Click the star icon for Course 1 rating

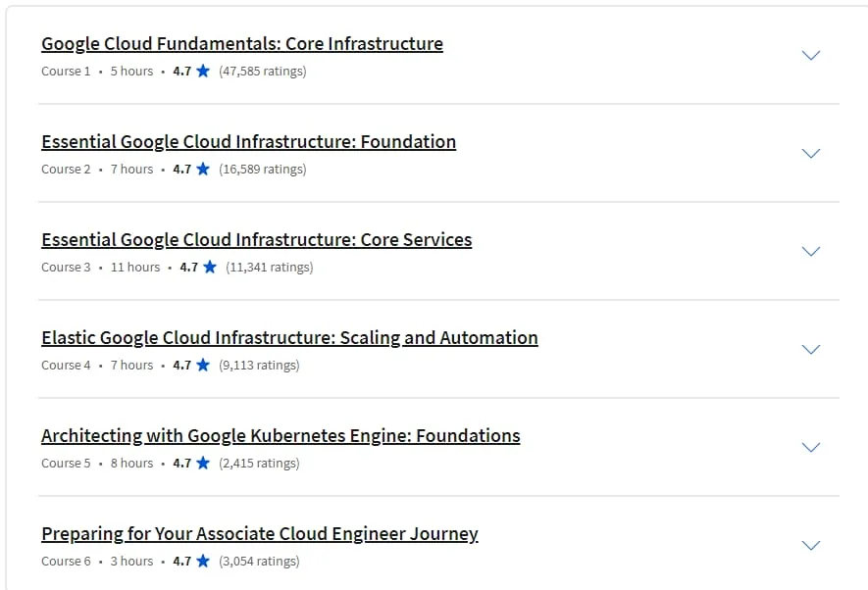pos(203,71)
